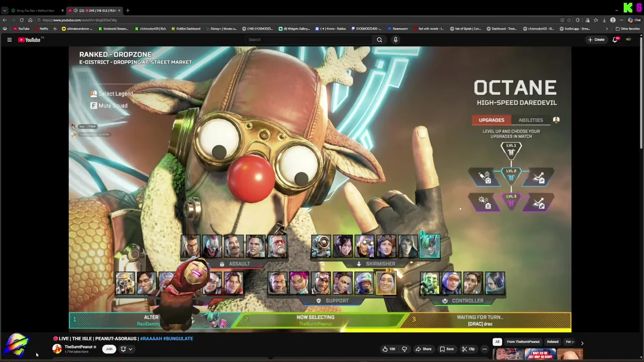Start voice search with microphone icon
Image resolution: width=644 pixels, height=362 pixels.
coord(395,40)
